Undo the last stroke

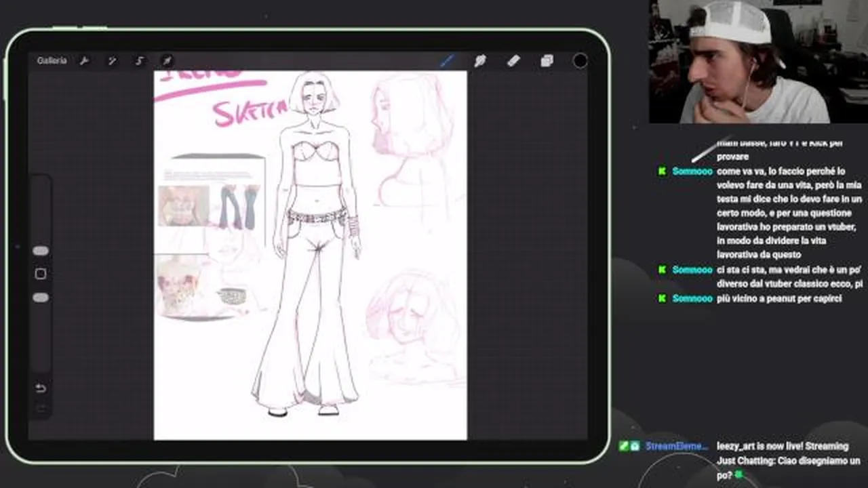pyautogui.click(x=41, y=388)
